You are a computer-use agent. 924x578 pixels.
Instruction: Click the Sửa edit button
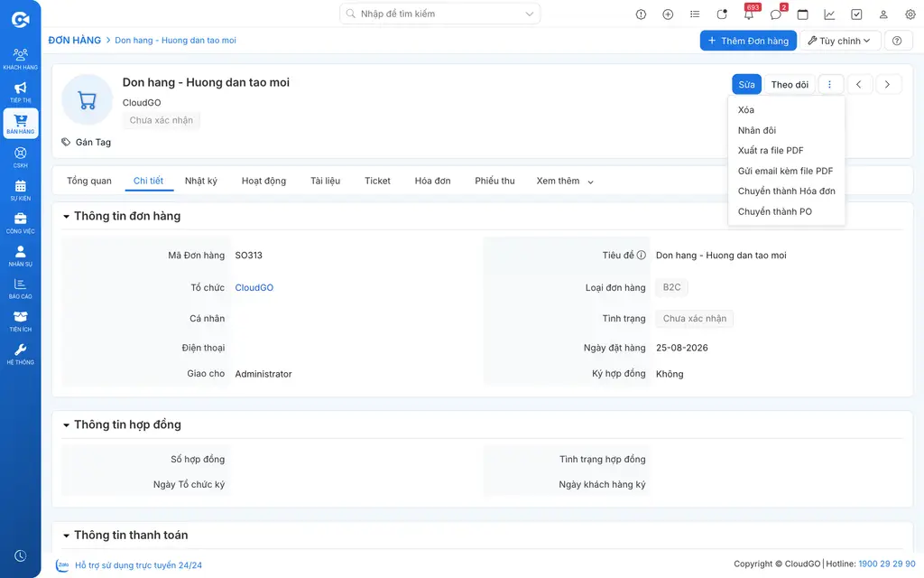746,84
